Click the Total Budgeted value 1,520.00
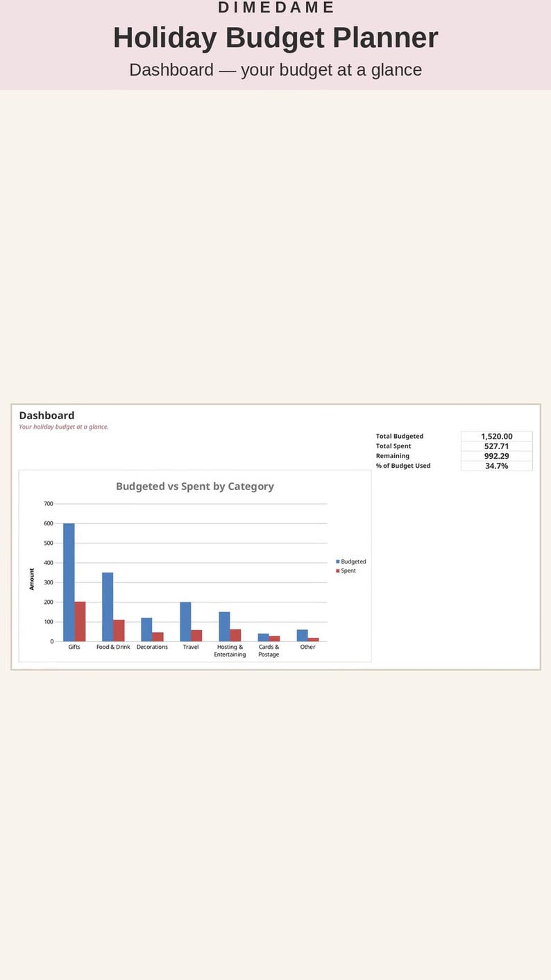551x980 pixels. click(x=496, y=437)
